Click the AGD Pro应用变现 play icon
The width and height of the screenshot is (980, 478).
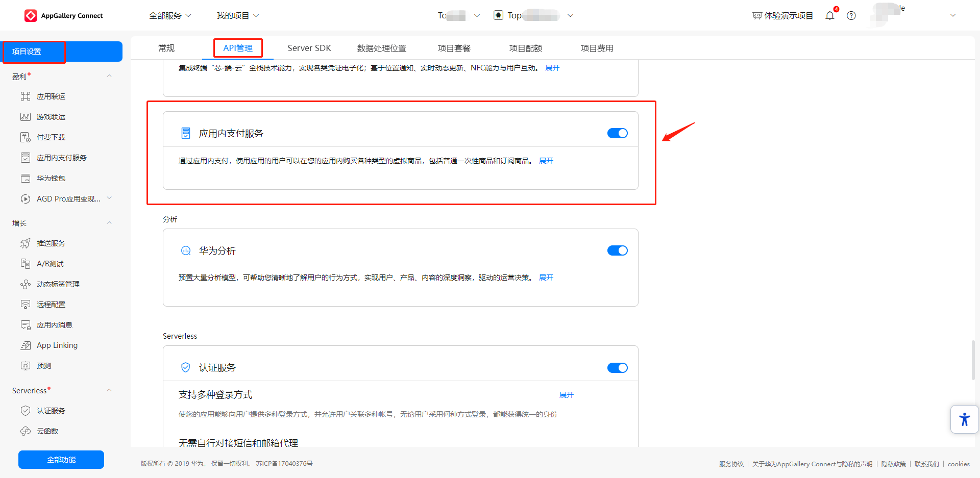coord(26,199)
